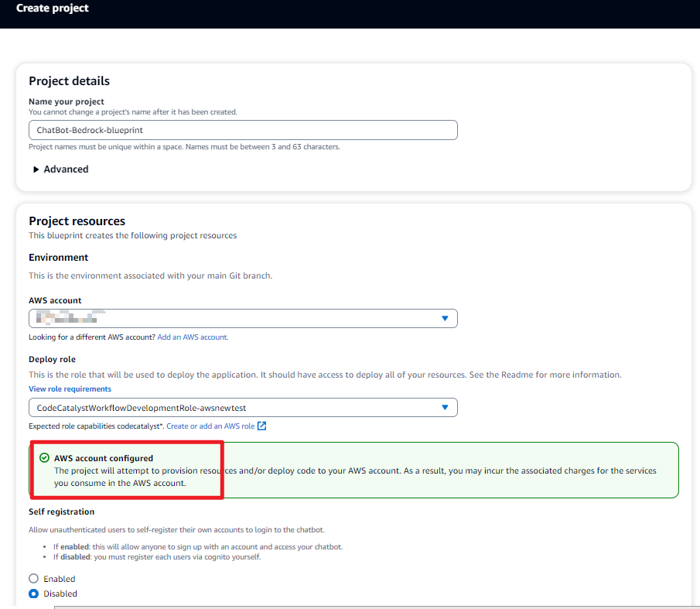
Task: Open the blurred AWS account selection box
Action: coord(232,318)
